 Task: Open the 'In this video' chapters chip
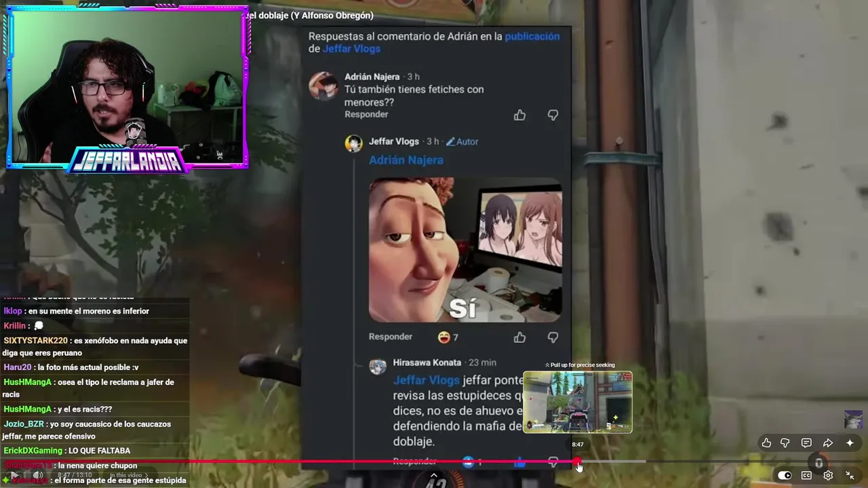click(128, 476)
